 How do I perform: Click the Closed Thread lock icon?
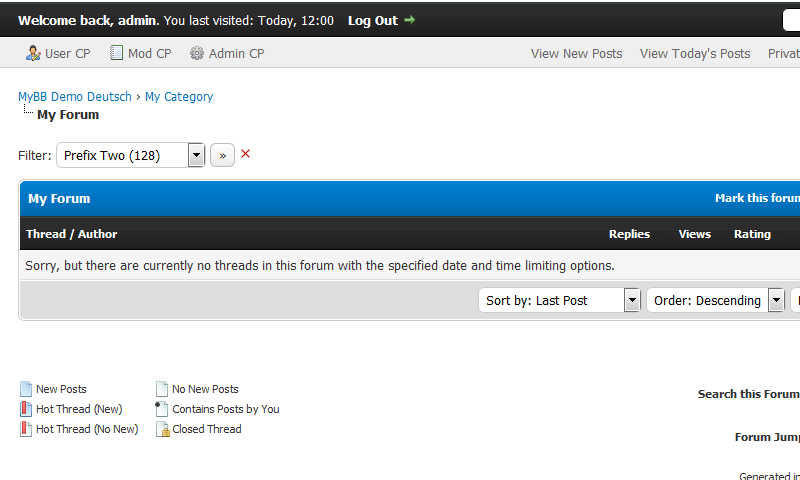tap(162, 429)
